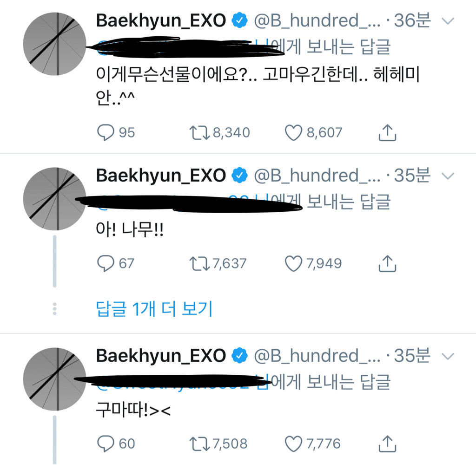Reply to the 아! 나무!! tweet

106,264
